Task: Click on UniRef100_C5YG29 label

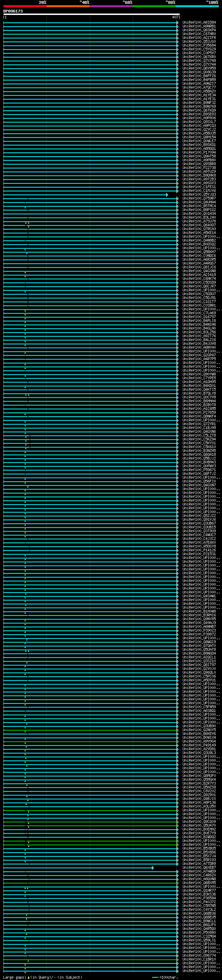Action: point(199,49)
